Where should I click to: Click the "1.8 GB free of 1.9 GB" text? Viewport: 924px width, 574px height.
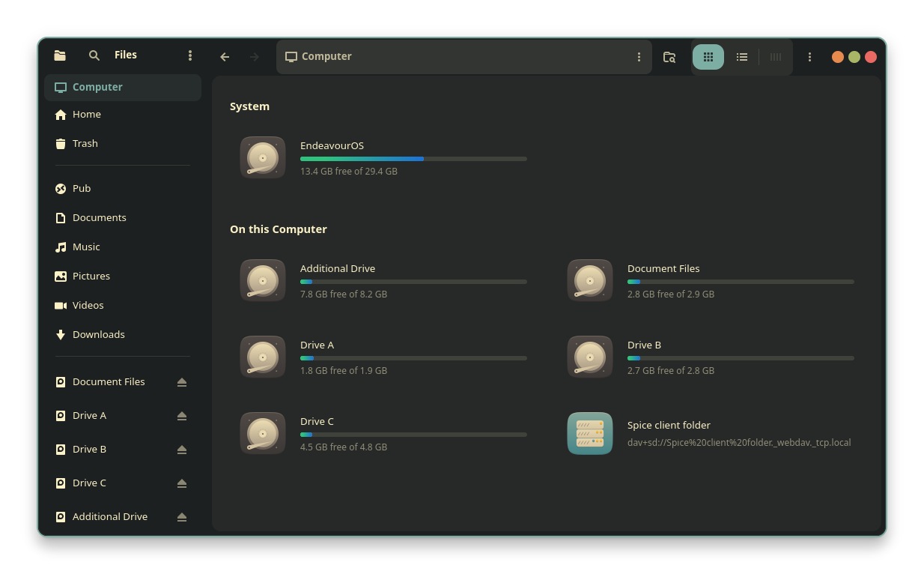[x=344, y=371]
